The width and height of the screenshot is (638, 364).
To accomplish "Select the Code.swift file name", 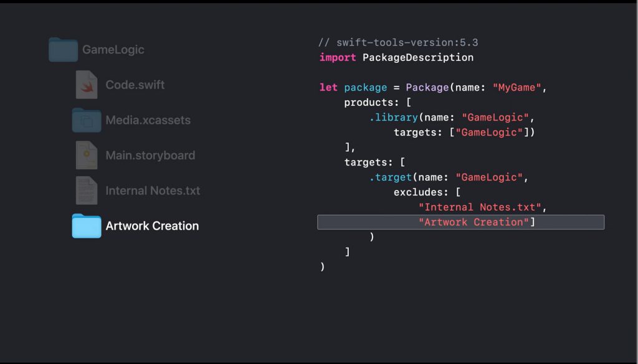I will pyautogui.click(x=135, y=85).
